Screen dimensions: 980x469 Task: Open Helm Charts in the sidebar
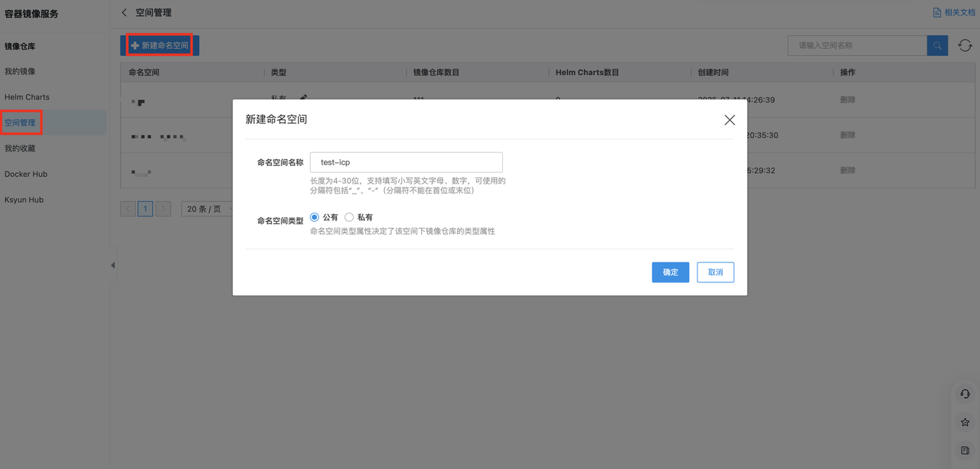point(27,97)
